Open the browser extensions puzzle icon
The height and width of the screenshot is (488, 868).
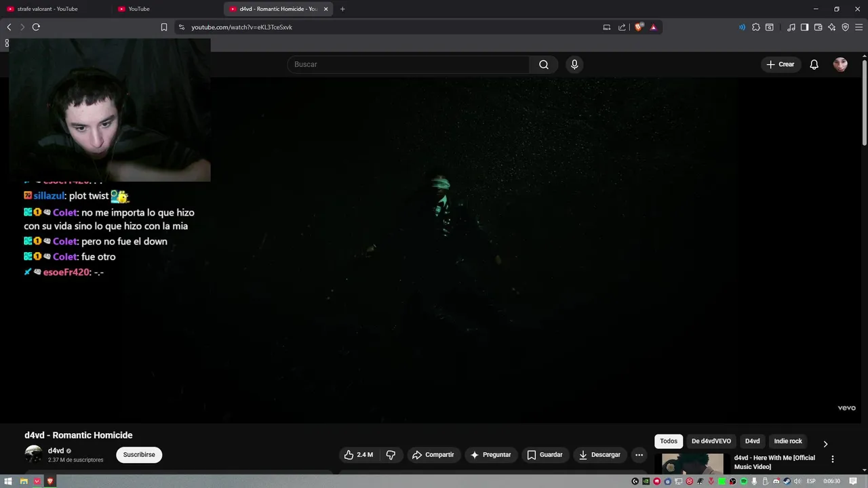click(x=756, y=27)
